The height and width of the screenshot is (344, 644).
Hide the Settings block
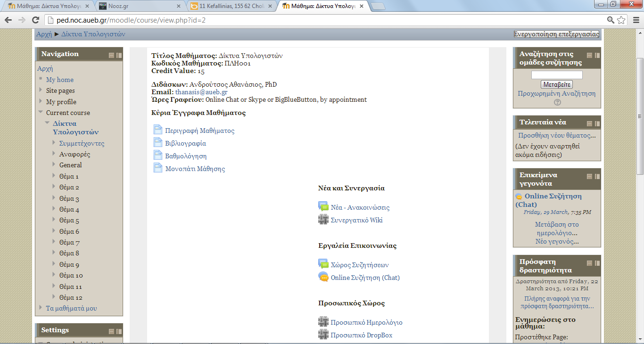(x=112, y=331)
